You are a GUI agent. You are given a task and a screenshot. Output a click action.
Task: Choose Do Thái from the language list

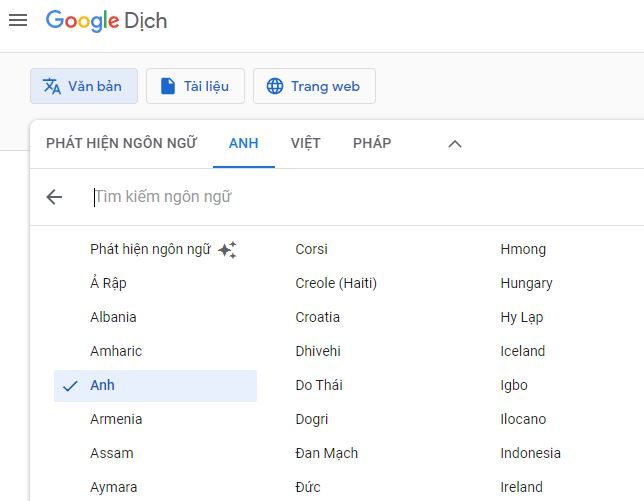[x=321, y=385]
